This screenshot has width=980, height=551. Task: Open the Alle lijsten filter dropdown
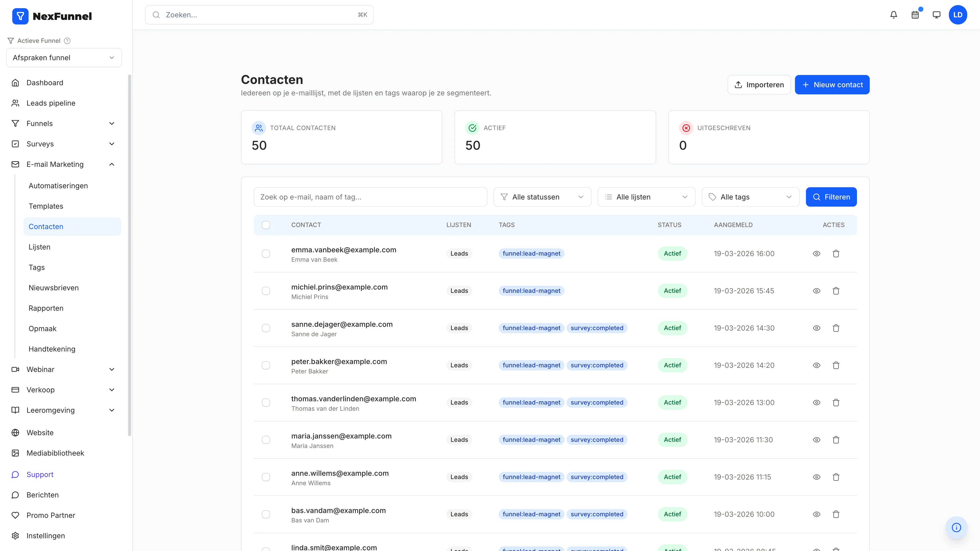pyautogui.click(x=646, y=197)
